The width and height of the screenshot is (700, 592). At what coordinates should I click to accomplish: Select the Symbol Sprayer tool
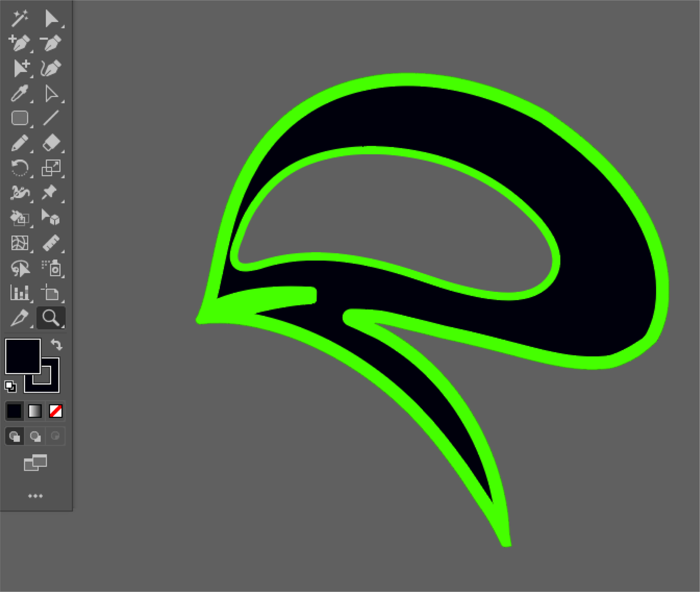pyautogui.click(x=51, y=268)
